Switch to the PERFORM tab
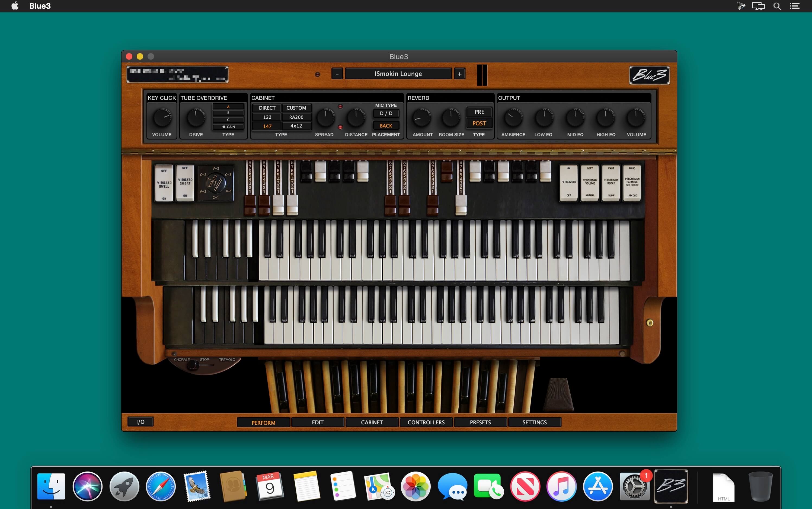 point(264,422)
